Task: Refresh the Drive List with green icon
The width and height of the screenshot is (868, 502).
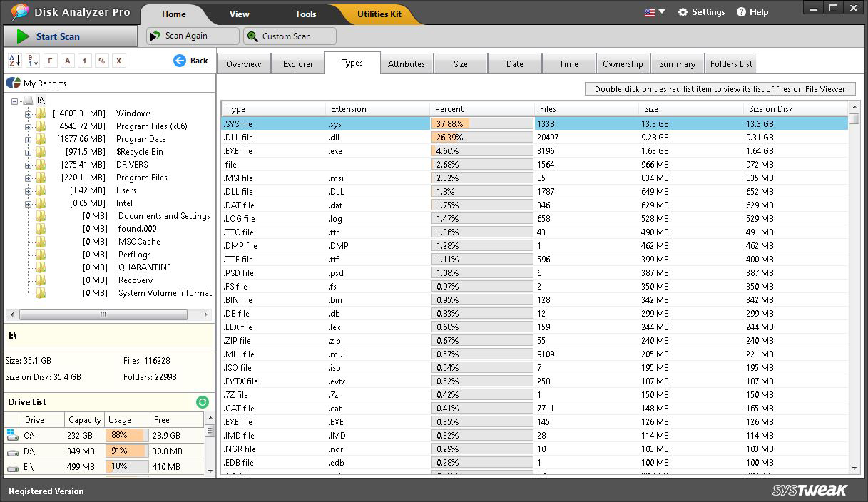Action: tap(203, 402)
